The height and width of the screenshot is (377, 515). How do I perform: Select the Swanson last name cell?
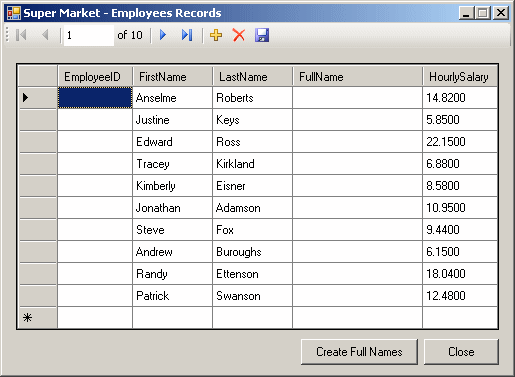[x=253, y=296]
